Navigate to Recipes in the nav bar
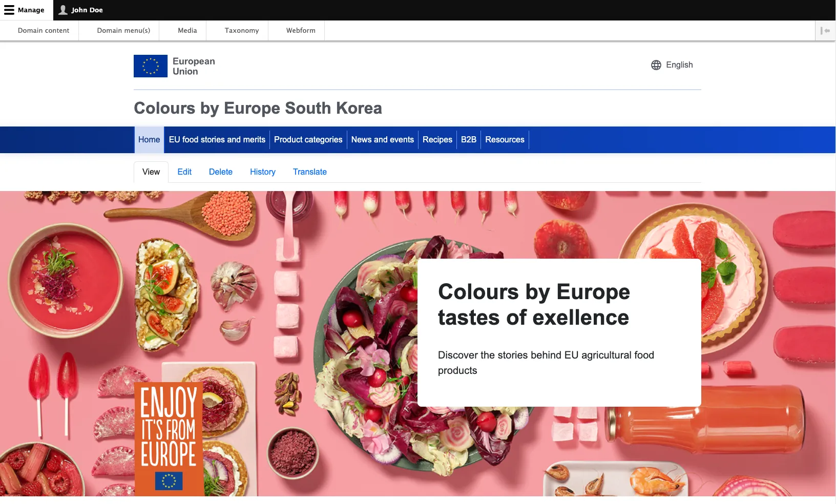Screen dimensions: 836x504 coord(437,140)
